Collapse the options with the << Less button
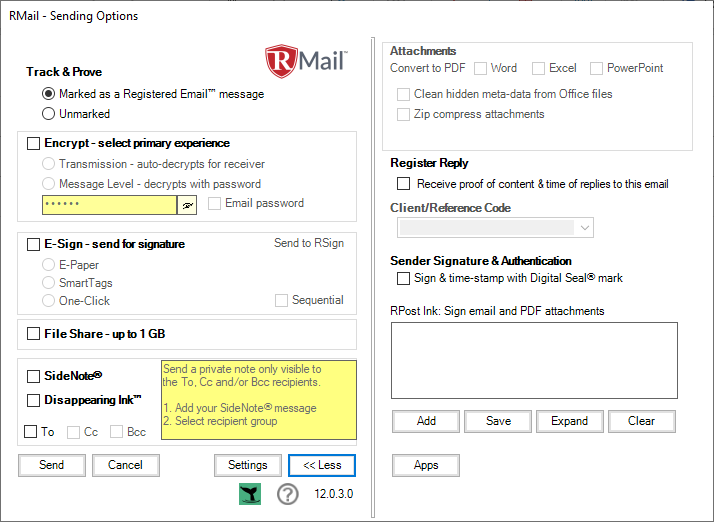Image resolution: width=714 pixels, height=522 pixels. (x=321, y=465)
